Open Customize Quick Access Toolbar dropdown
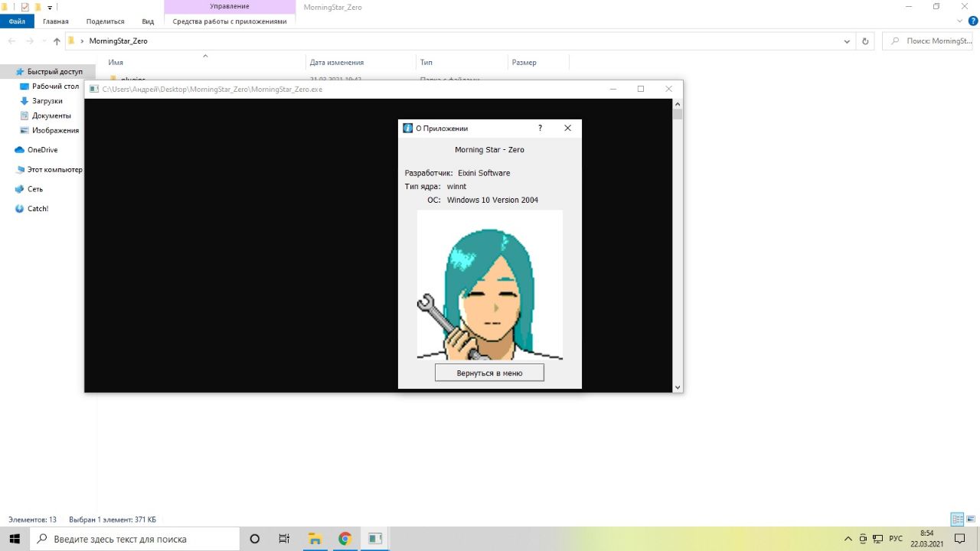This screenshot has width=980, height=551. 50,8
